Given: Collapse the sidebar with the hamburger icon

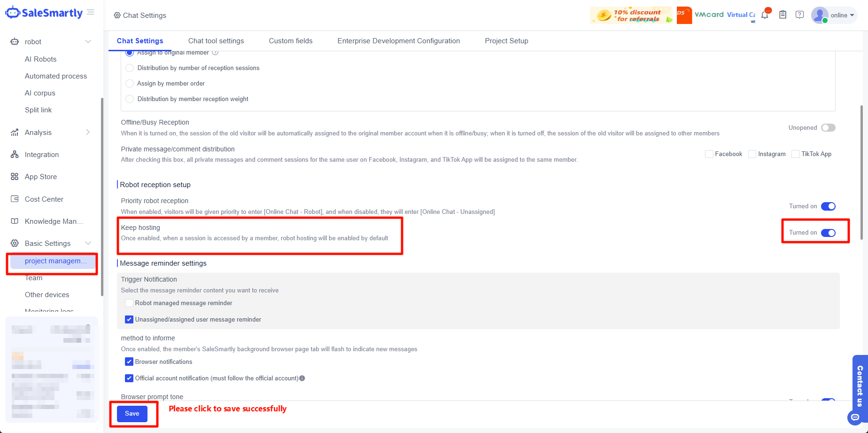Looking at the screenshot, I should point(91,12).
